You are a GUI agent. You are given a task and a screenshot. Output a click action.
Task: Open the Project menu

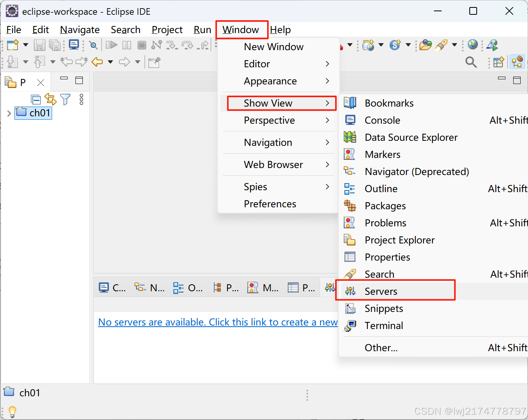(167, 30)
